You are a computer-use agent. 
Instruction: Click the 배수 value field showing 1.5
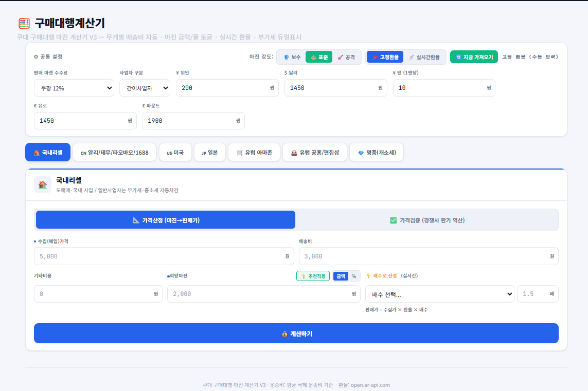click(x=538, y=294)
